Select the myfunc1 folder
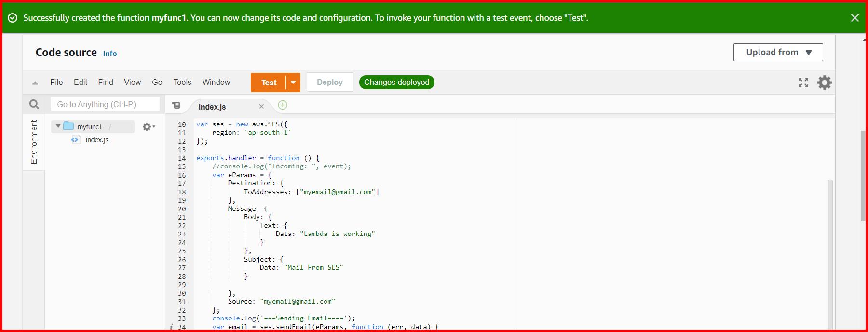This screenshot has height=332, width=868. 93,127
